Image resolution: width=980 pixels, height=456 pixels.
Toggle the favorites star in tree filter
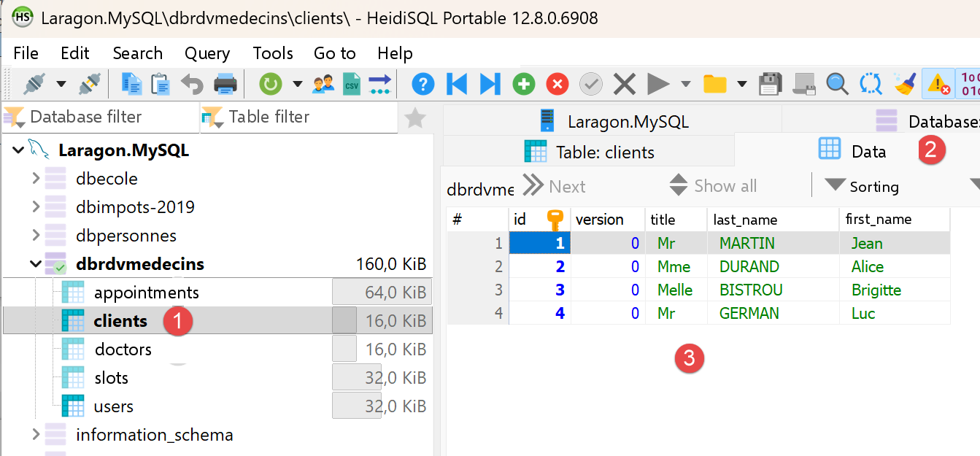[x=415, y=117]
